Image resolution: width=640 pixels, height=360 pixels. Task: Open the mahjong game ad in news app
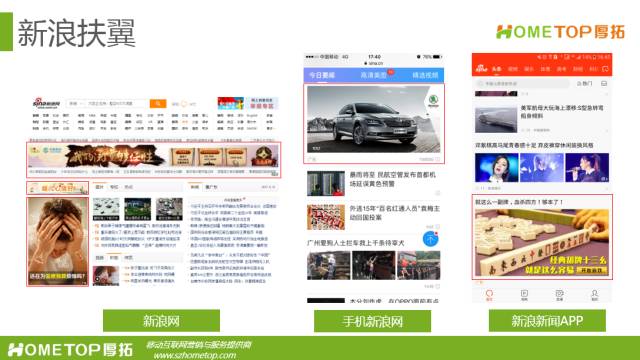542,237
